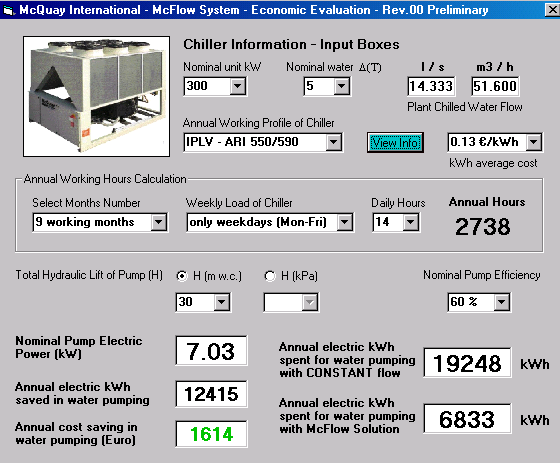Click the 'Total Hydraulic Lift of Pump (H)' label
Screen dimensions: 560x463
[x=89, y=275]
